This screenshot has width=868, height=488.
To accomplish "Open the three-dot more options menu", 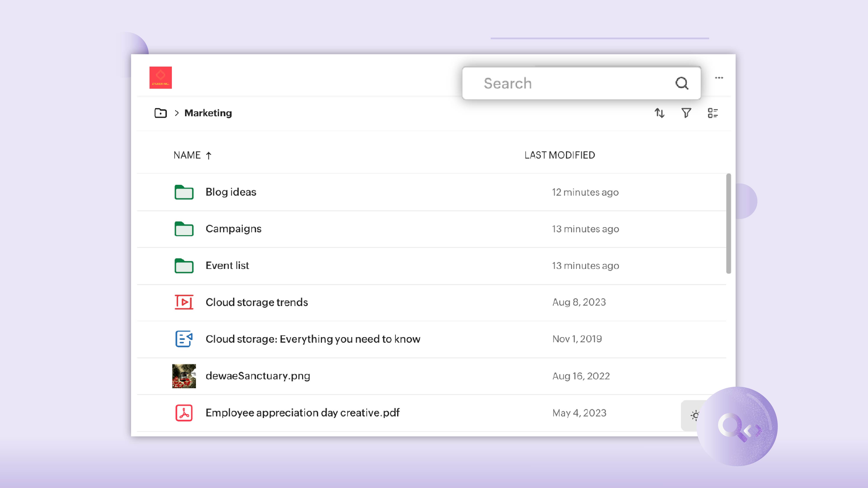I will [x=719, y=78].
